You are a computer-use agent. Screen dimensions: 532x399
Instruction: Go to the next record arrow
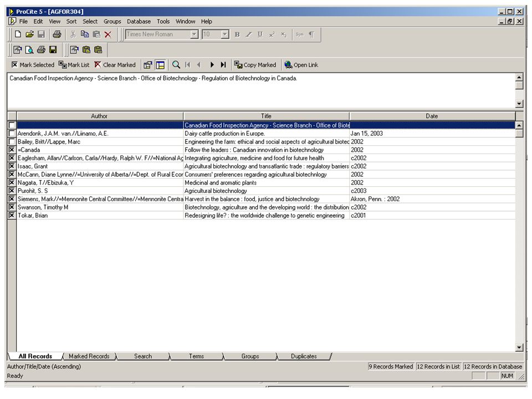tap(212, 65)
